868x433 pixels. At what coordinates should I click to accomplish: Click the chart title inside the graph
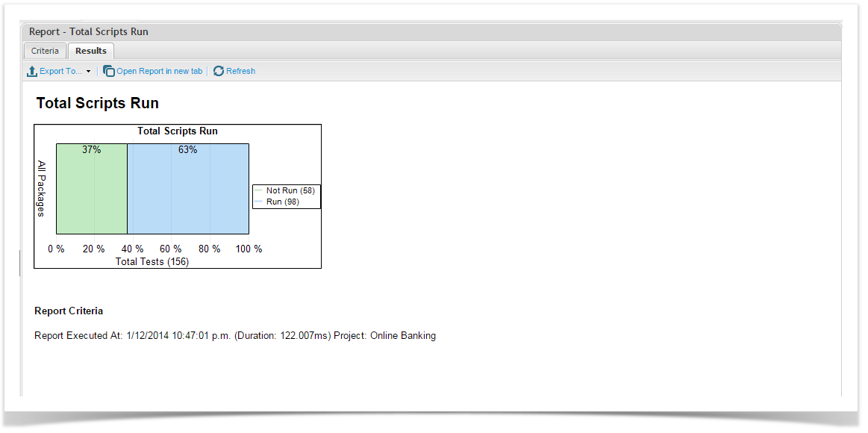[x=178, y=131]
